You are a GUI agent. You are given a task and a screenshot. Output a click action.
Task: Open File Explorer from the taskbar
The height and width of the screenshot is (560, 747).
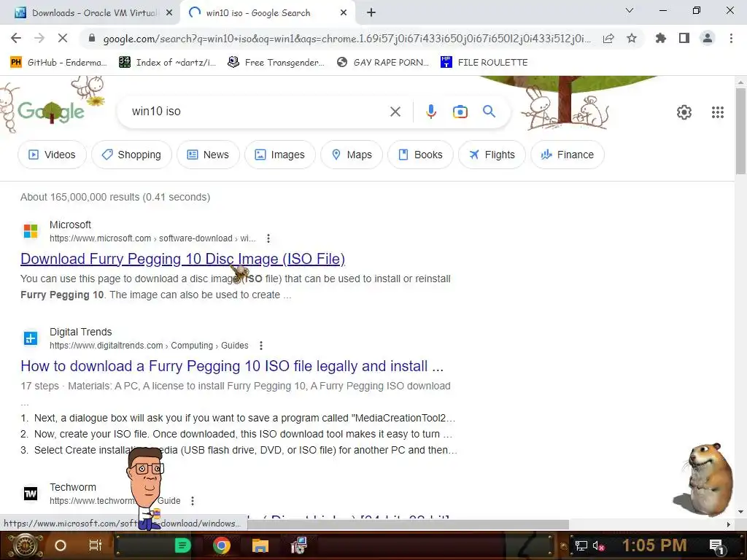260,545
